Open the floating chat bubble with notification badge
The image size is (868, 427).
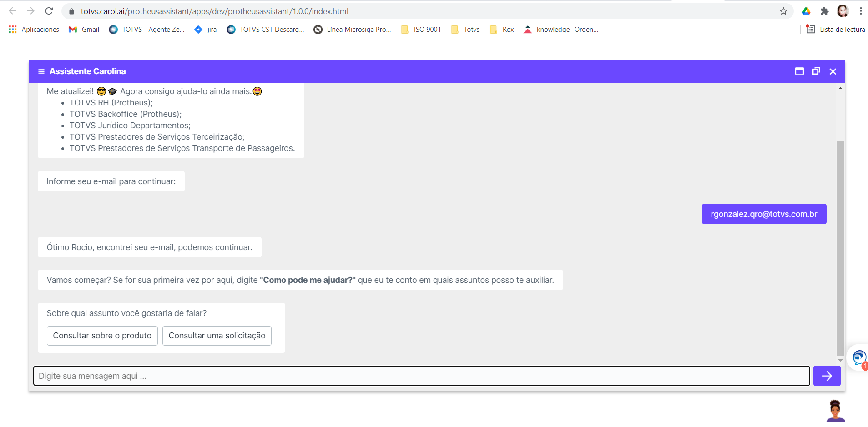click(x=858, y=357)
